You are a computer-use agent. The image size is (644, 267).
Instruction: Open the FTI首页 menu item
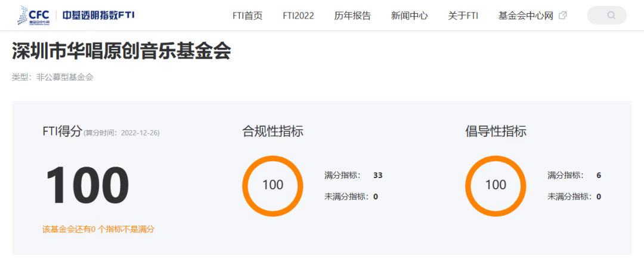click(x=247, y=16)
